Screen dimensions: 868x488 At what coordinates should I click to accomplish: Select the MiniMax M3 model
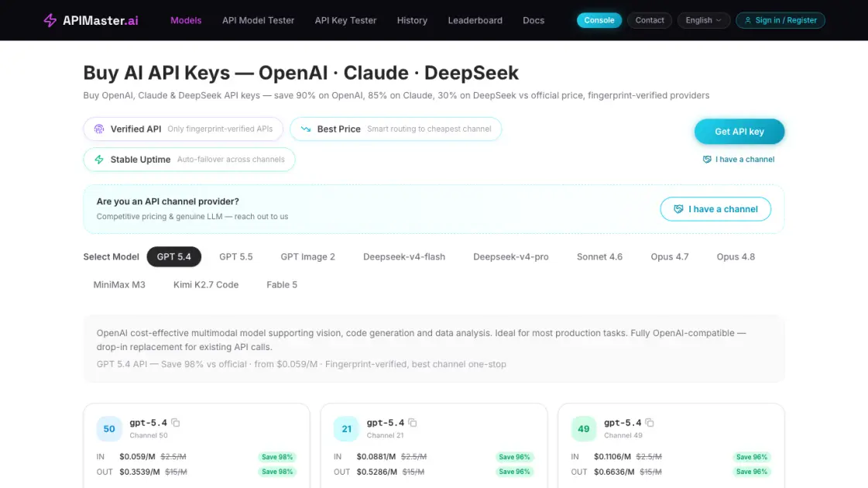tap(119, 285)
